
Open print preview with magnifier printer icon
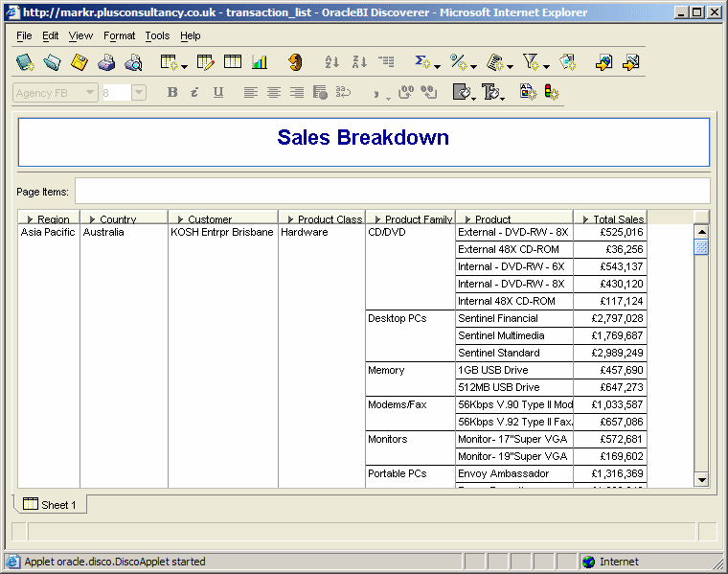click(x=133, y=62)
